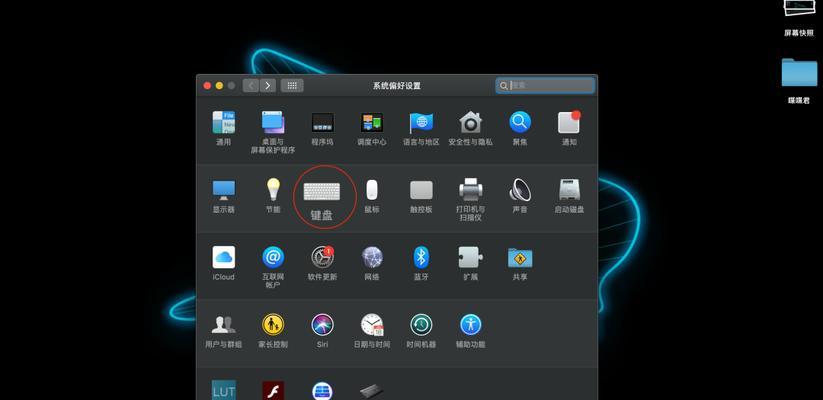This screenshot has height=400, width=823.
Task: Close the 系统偏好设置 window
Action: click(x=207, y=86)
